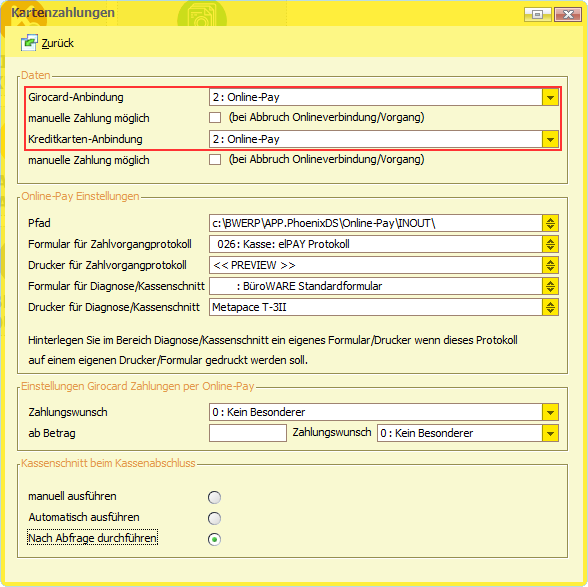Image resolution: width=588 pixels, height=587 pixels.
Task: Click the Metapace T-3II printer field
Action: tap(376, 308)
